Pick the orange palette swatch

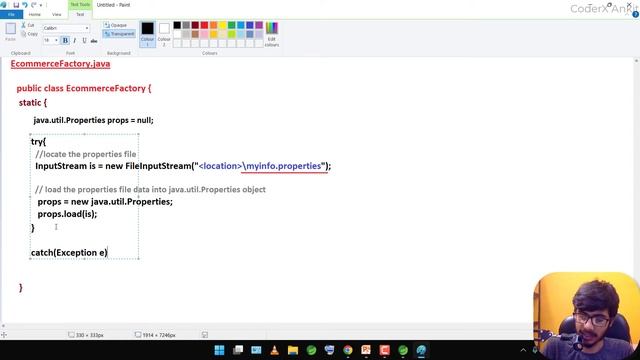tap(213, 25)
